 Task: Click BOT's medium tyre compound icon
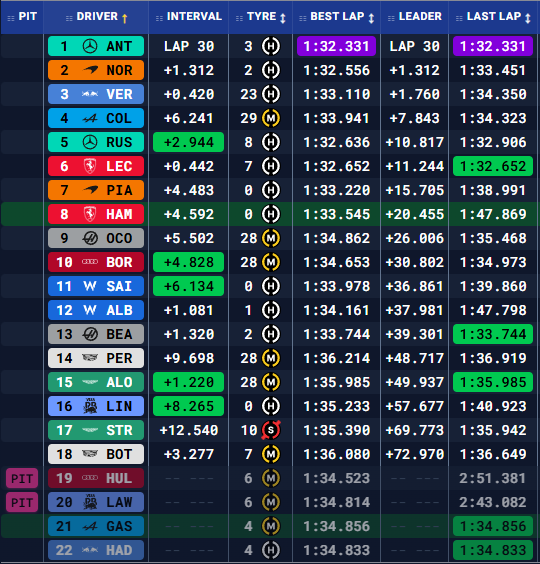click(x=271, y=454)
